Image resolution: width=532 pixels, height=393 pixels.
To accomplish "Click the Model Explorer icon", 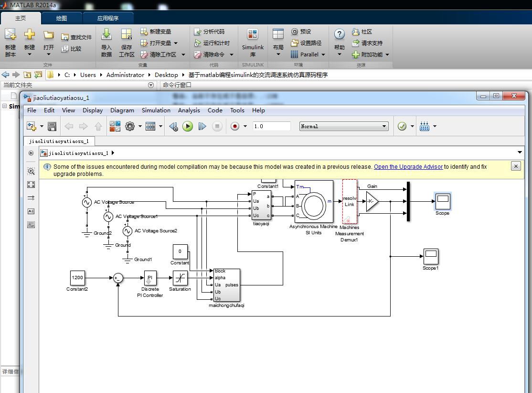I will 150,126.
